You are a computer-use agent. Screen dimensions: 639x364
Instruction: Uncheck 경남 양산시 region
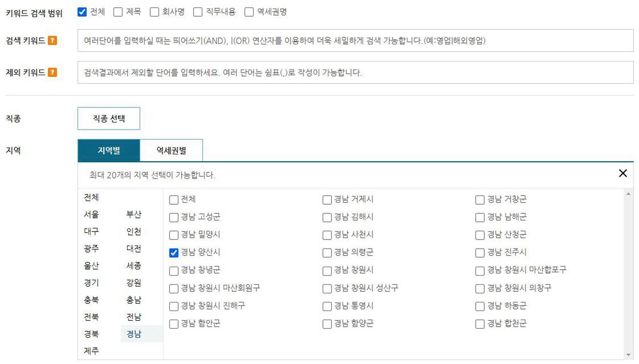pos(173,253)
